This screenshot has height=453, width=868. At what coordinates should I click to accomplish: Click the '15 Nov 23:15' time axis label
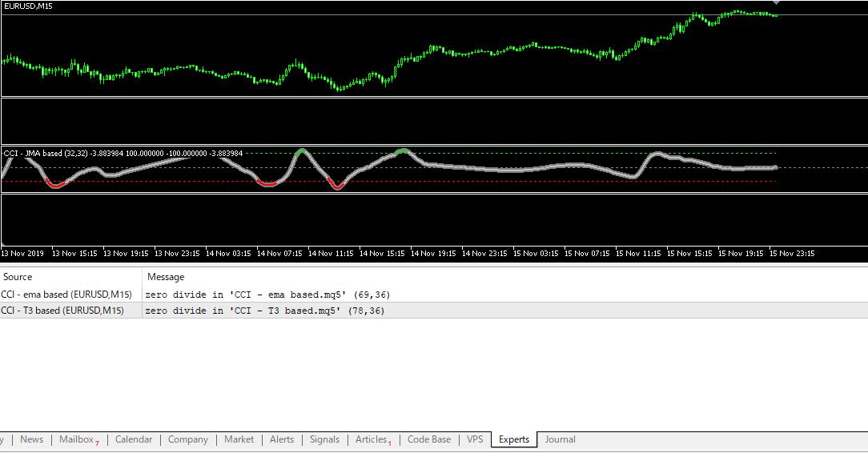click(x=792, y=254)
